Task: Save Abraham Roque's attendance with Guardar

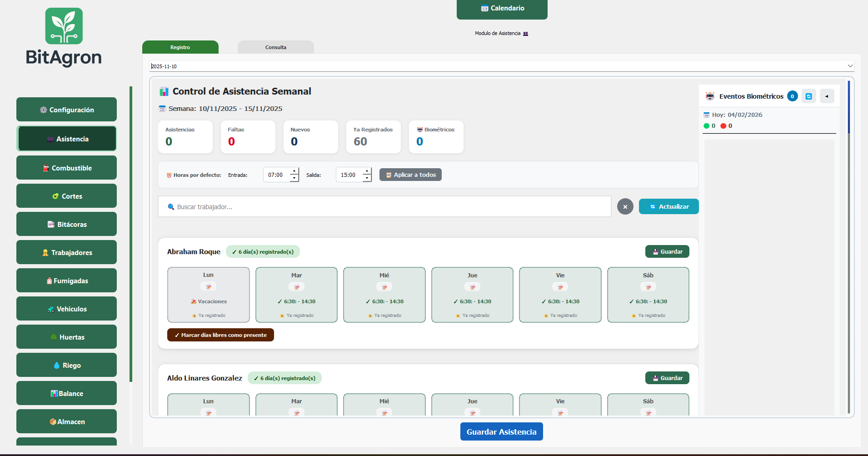Action: pos(667,251)
